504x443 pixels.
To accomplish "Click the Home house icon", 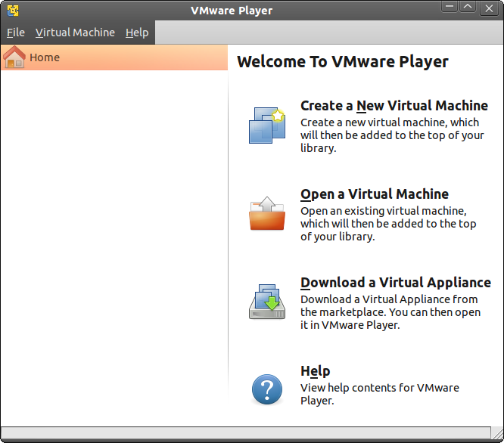I will 14,57.
